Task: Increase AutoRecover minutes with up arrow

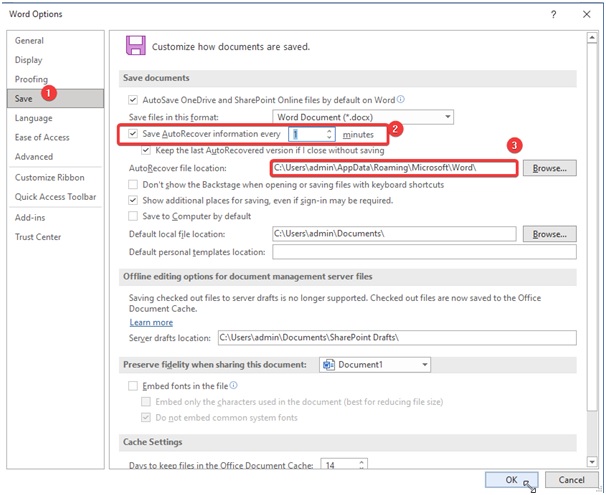Action: click(x=329, y=129)
